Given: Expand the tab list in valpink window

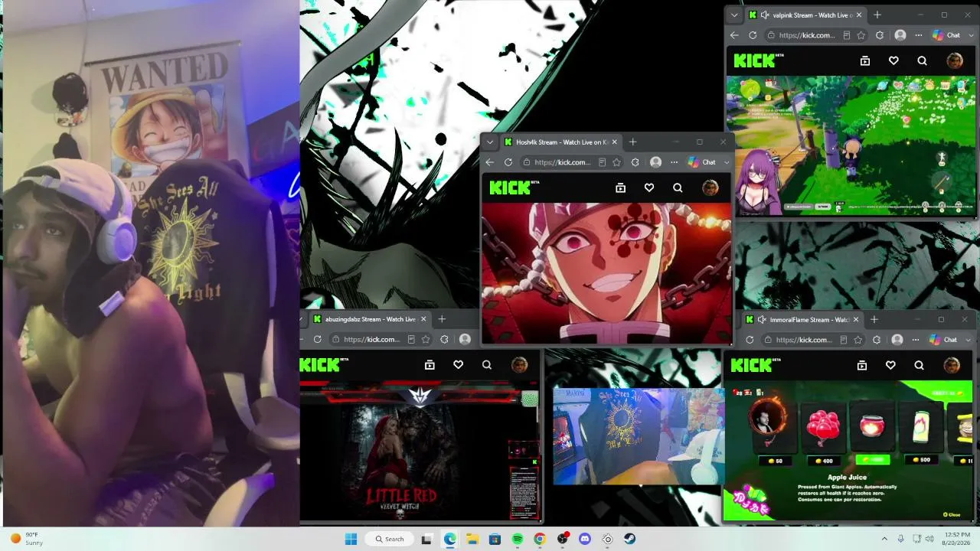Looking at the screenshot, I should pos(734,15).
